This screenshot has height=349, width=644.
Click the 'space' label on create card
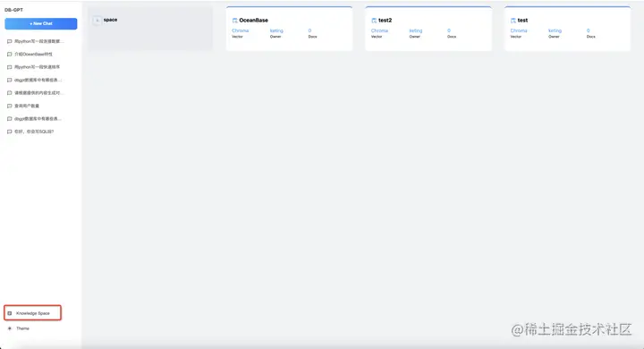point(110,20)
